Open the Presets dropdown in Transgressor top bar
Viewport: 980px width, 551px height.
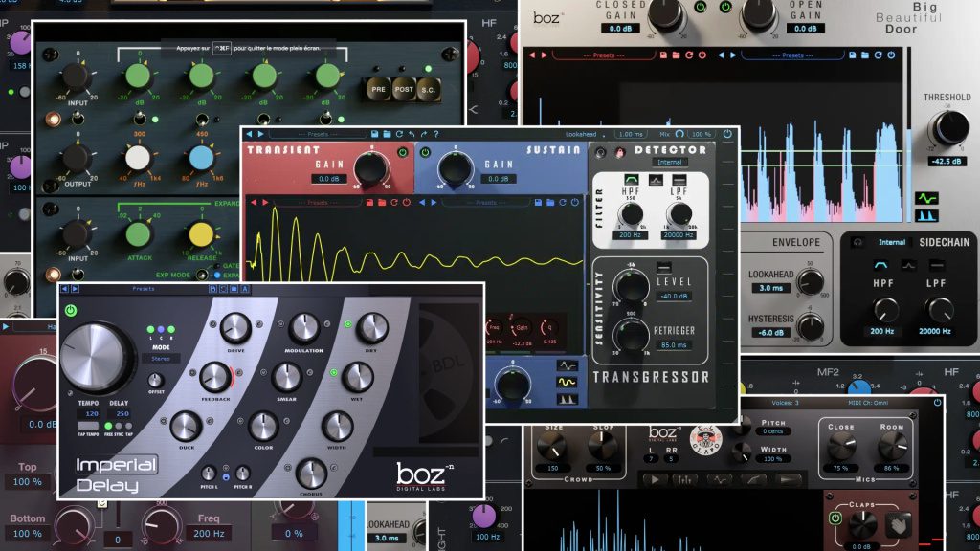318,134
